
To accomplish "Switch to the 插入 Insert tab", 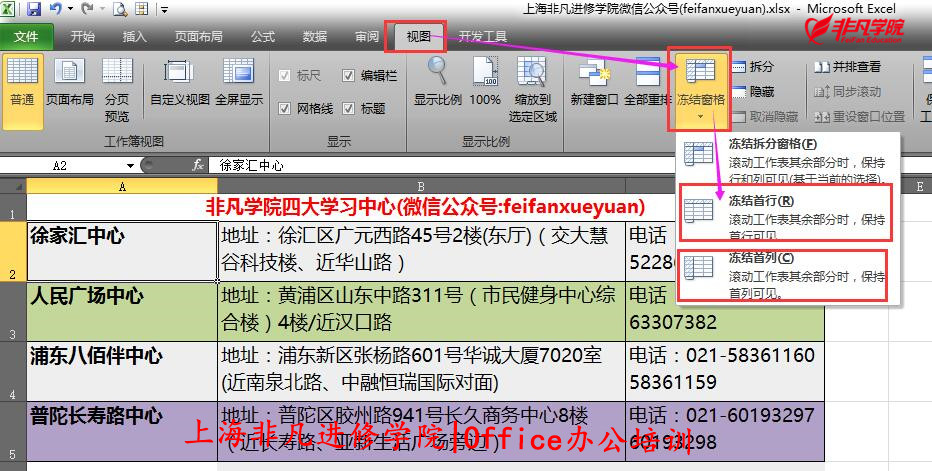I will coord(134,37).
